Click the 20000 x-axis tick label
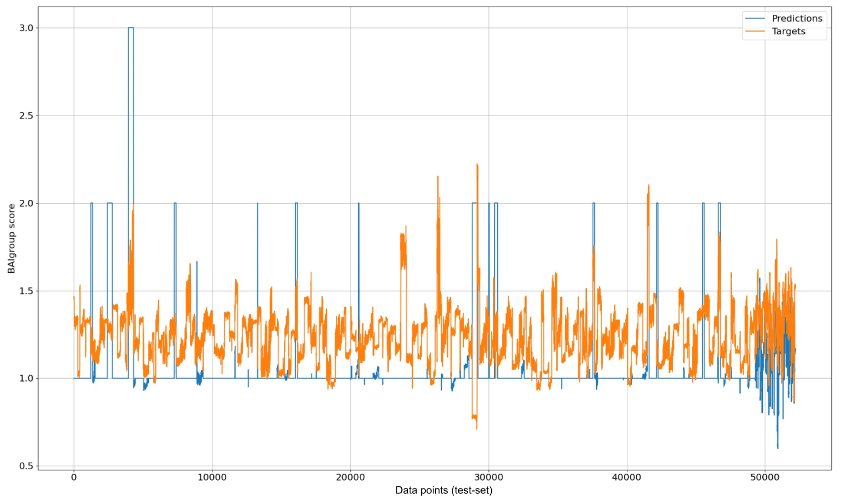Image resolution: width=842 pixels, height=504 pixels. click(x=350, y=478)
